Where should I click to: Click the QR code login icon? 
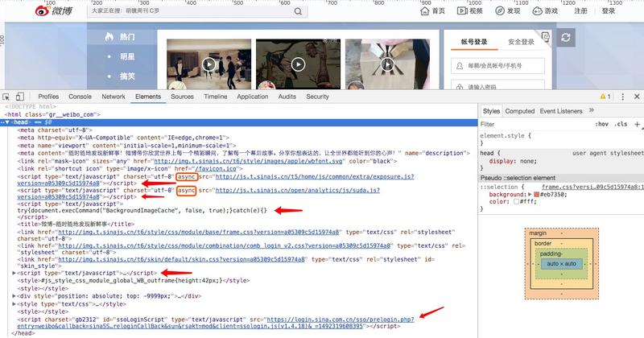coord(546,37)
